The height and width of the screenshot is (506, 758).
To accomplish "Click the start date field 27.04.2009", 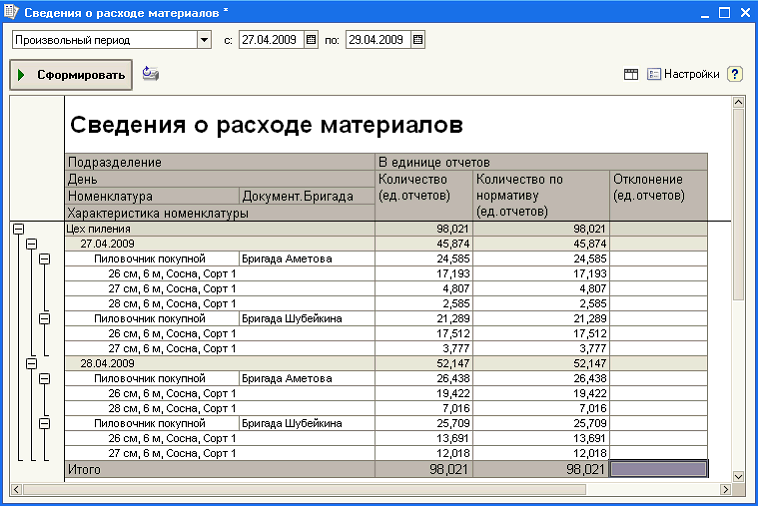I will pos(272,40).
